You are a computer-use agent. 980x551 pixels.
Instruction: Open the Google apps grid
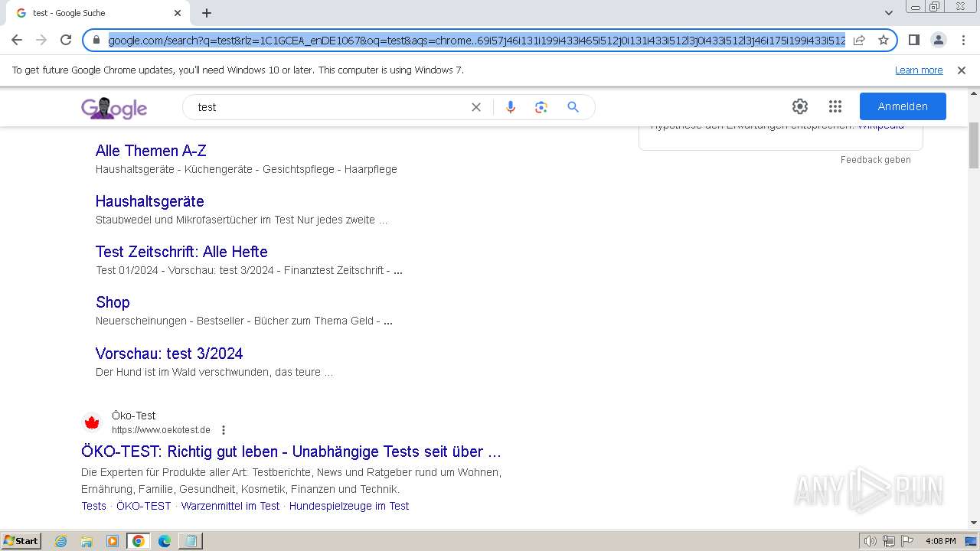pyautogui.click(x=835, y=106)
